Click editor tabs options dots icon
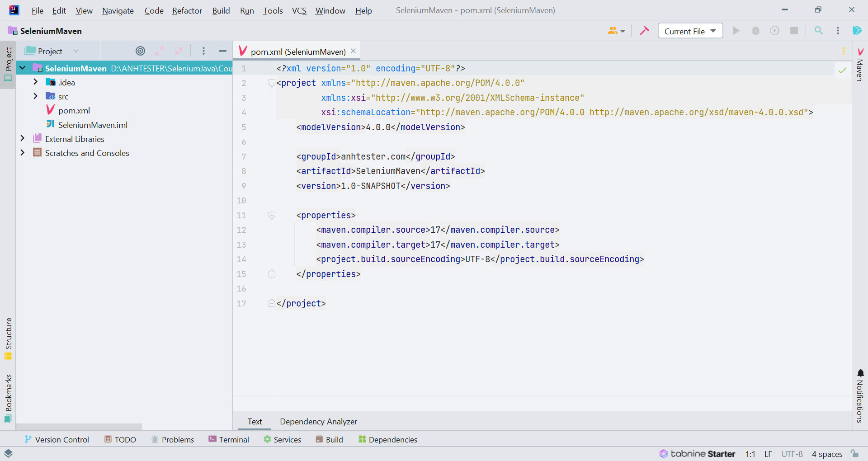868x461 pixels. point(843,51)
